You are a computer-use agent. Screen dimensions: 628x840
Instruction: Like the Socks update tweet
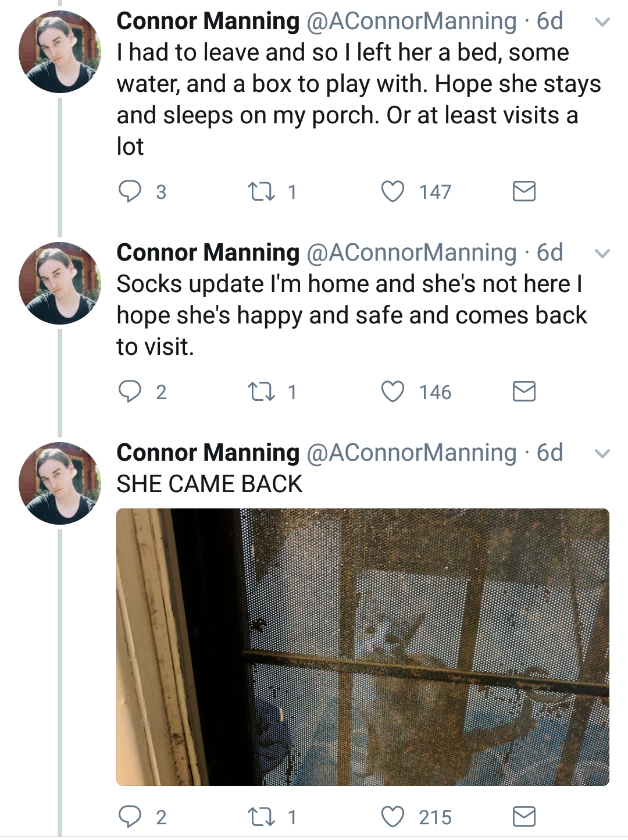tap(393, 391)
